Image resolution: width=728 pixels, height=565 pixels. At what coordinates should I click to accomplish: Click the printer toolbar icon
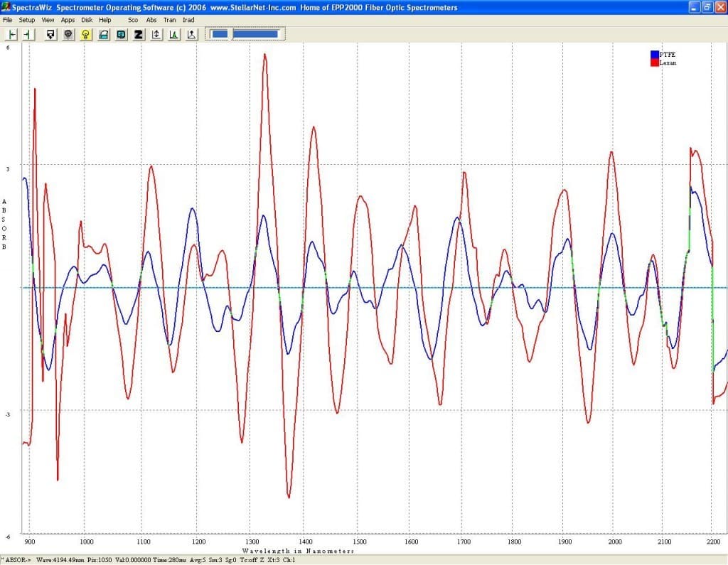tap(104, 34)
